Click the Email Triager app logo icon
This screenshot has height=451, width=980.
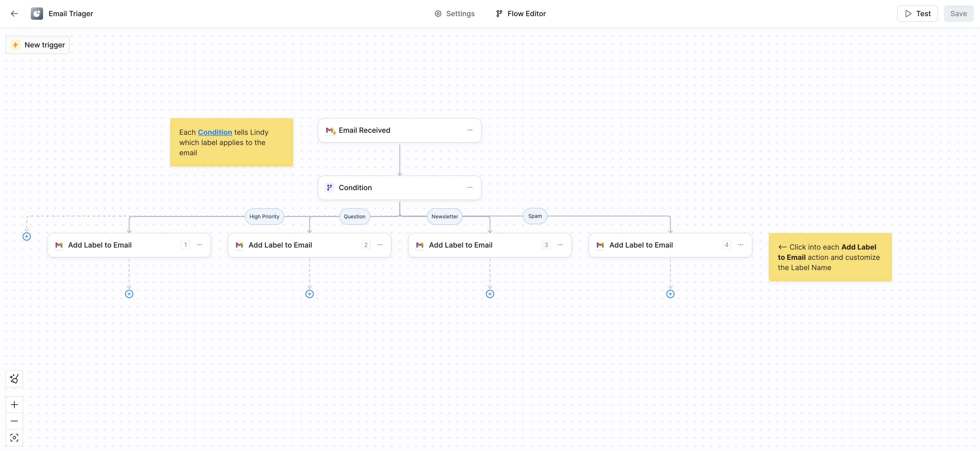pyautogui.click(x=37, y=14)
